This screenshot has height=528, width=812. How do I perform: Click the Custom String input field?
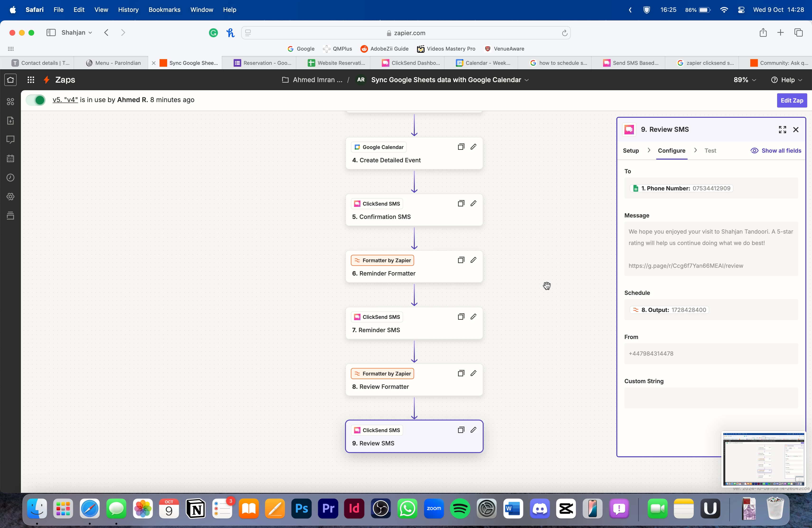pos(711,398)
